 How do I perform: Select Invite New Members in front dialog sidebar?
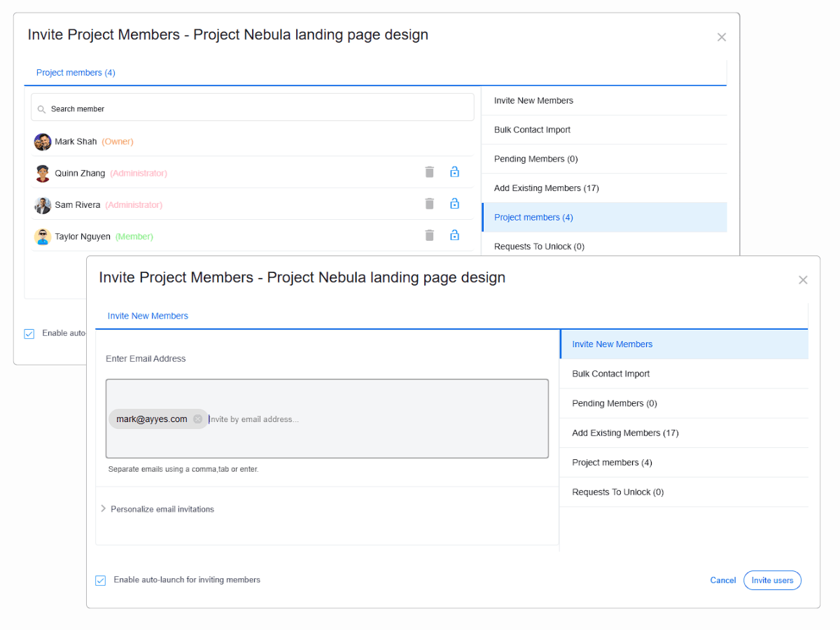[684, 344]
